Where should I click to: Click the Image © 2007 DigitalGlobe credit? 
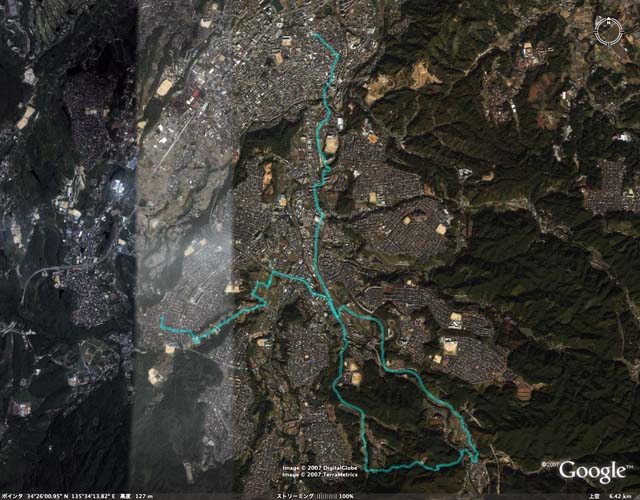[x=320, y=468]
